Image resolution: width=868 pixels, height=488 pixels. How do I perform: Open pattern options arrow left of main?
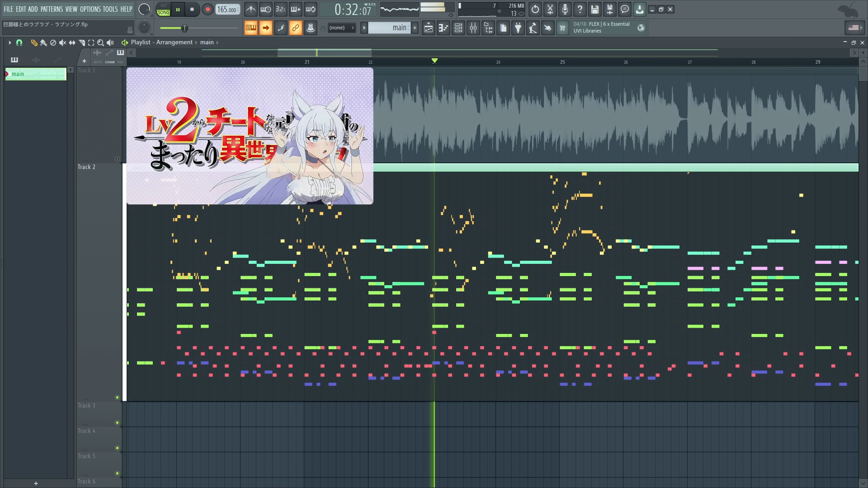[364, 28]
